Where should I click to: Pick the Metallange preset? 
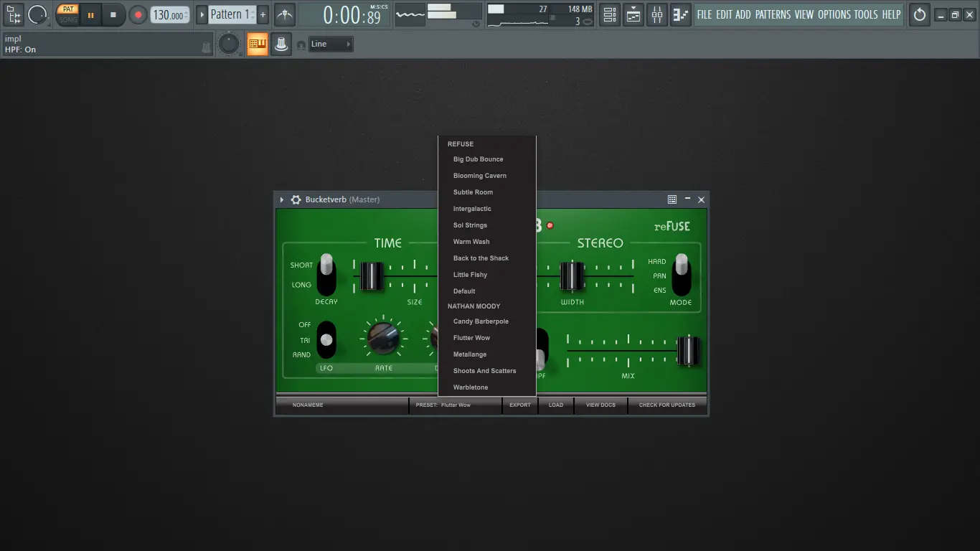pos(487,354)
